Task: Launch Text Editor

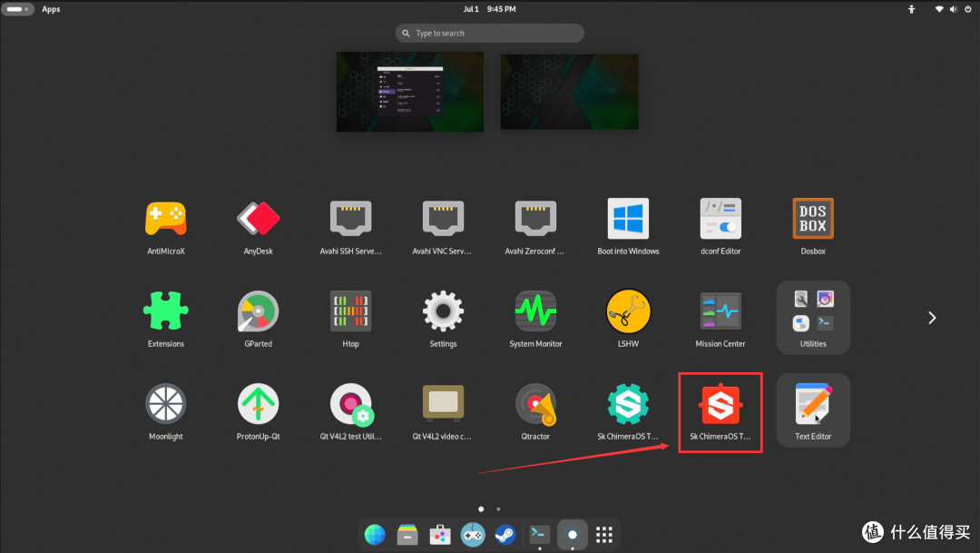Action: tap(813, 410)
